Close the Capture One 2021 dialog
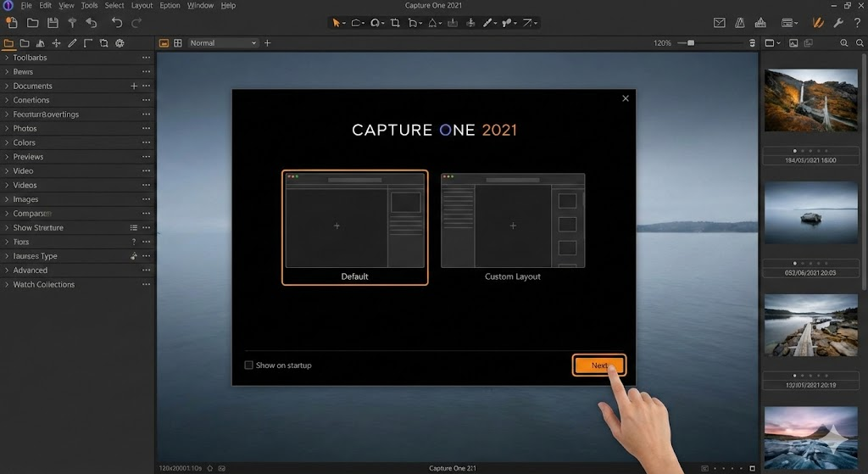 click(x=626, y=98)
